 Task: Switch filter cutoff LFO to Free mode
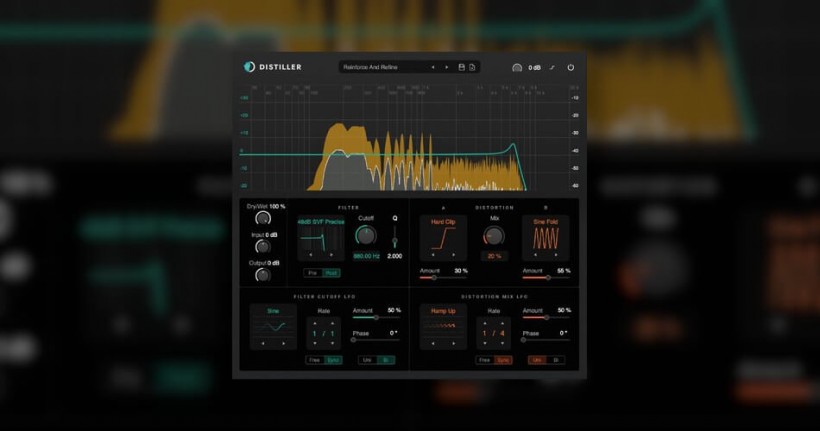(x=314, y=359)
